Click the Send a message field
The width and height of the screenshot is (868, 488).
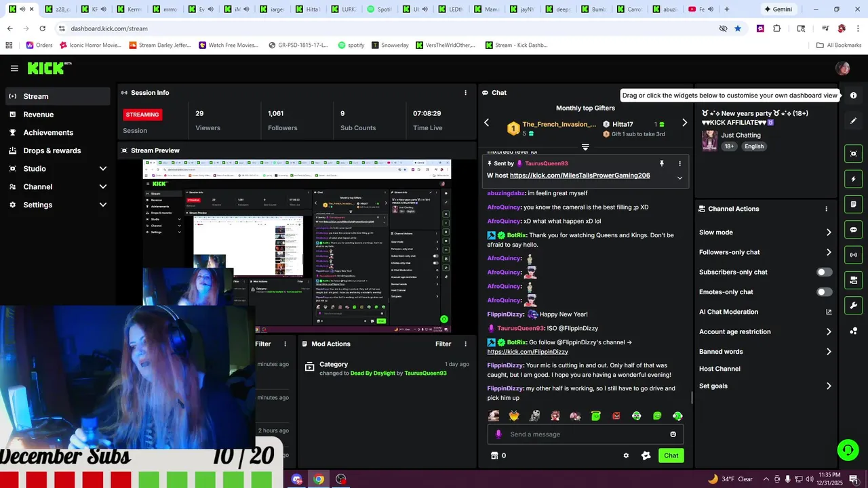point(585,434)
